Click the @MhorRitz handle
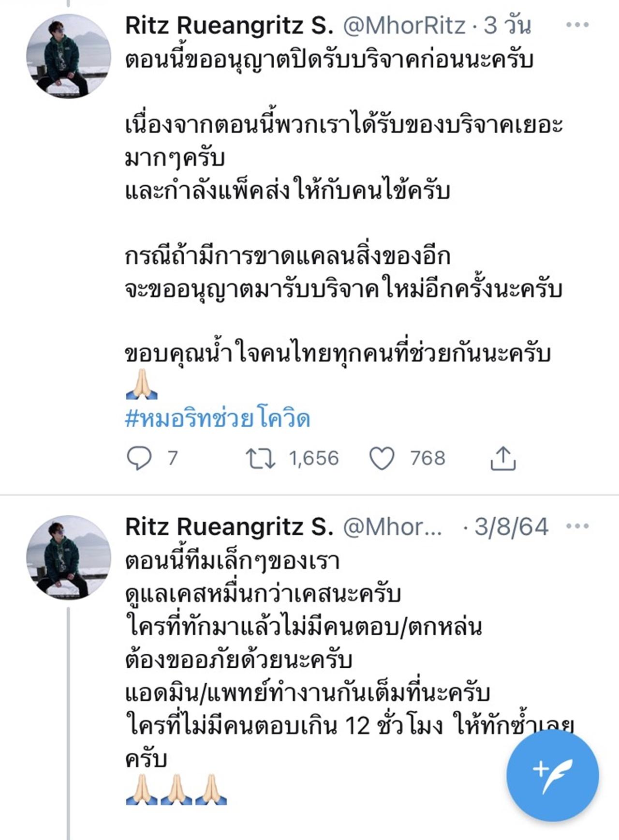 click(x=404, y=25)
